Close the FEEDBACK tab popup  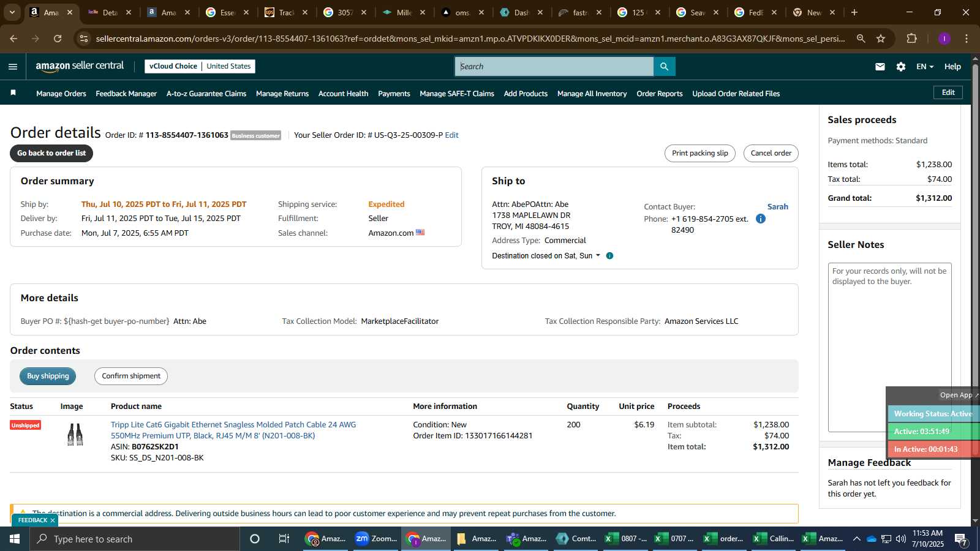coord(53,520)
